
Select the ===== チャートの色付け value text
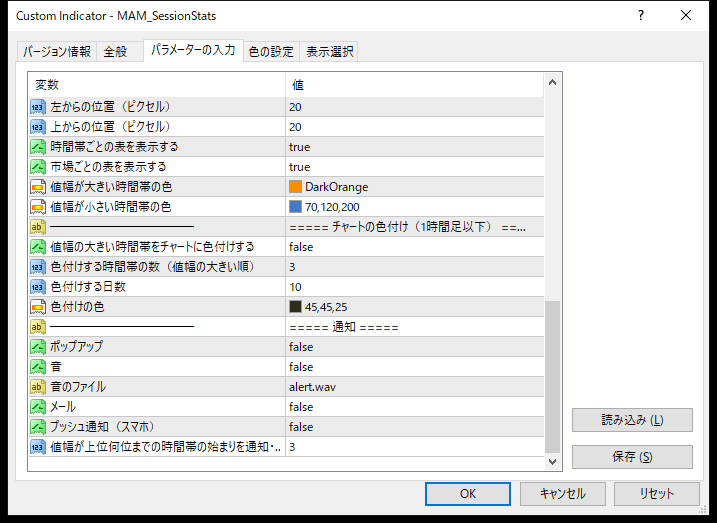(x=407, y=227)
